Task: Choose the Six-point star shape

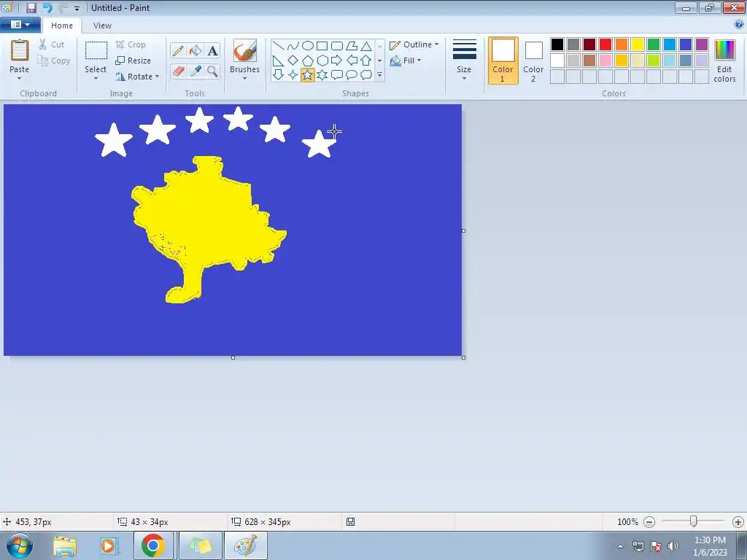Action: pos(322,75)
